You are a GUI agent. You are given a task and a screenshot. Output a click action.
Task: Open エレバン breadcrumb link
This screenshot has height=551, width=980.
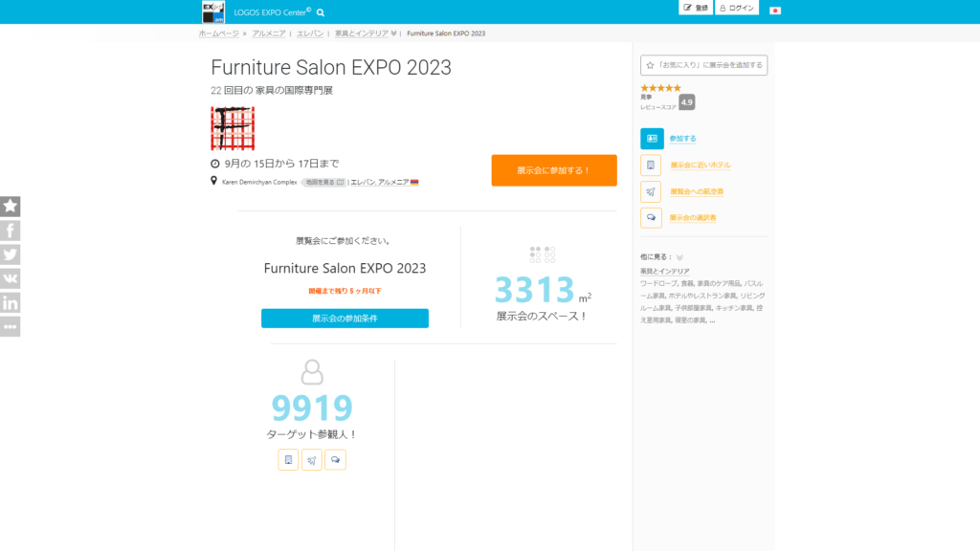coord(310,33)
